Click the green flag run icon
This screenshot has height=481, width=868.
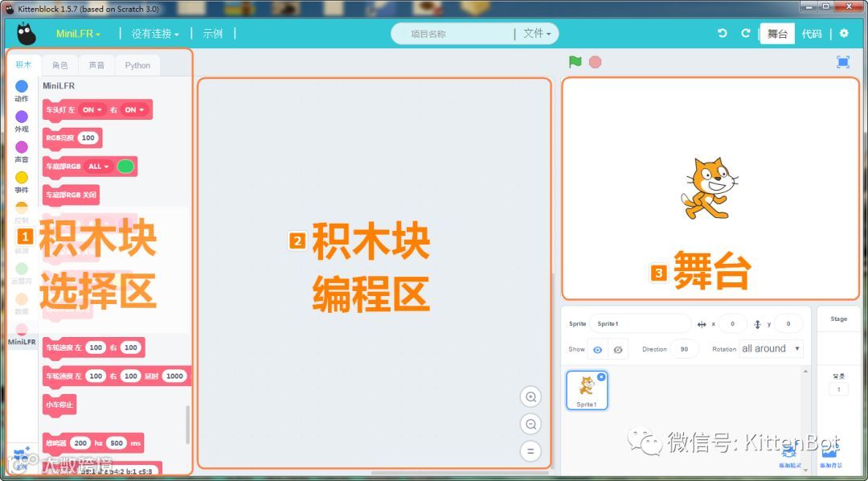click(x=575, y=61)
